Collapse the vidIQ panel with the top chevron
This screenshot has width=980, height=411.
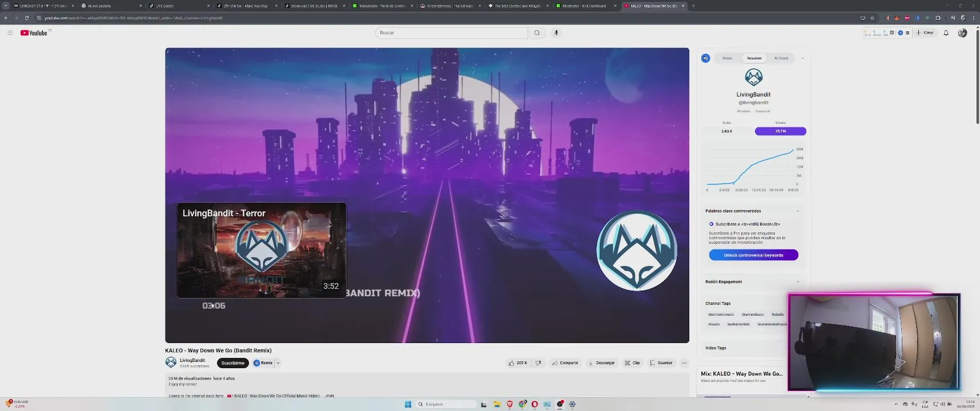coord(802,58)
